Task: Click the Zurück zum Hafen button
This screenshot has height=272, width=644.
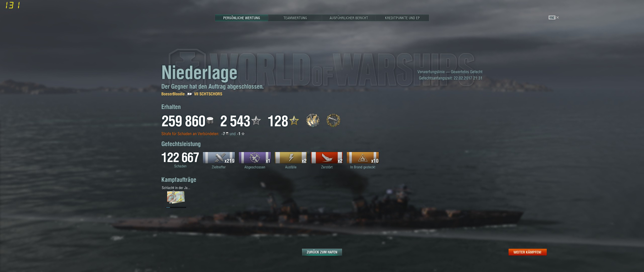Action: click(x=322, y=252)
